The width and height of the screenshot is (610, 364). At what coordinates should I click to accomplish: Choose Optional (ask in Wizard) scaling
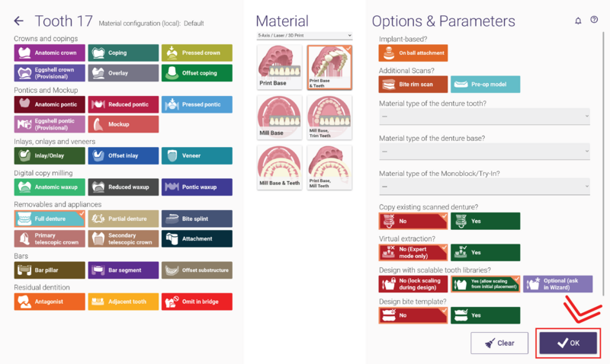[x=557, y=284]
